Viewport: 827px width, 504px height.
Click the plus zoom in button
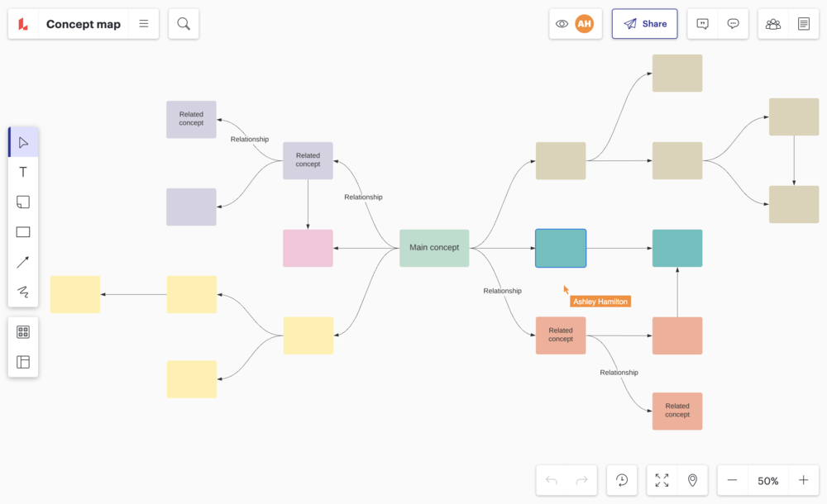803,481
